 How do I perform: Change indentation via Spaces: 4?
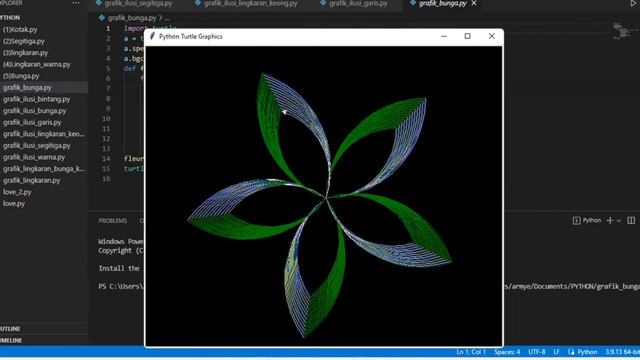point(507,352)
